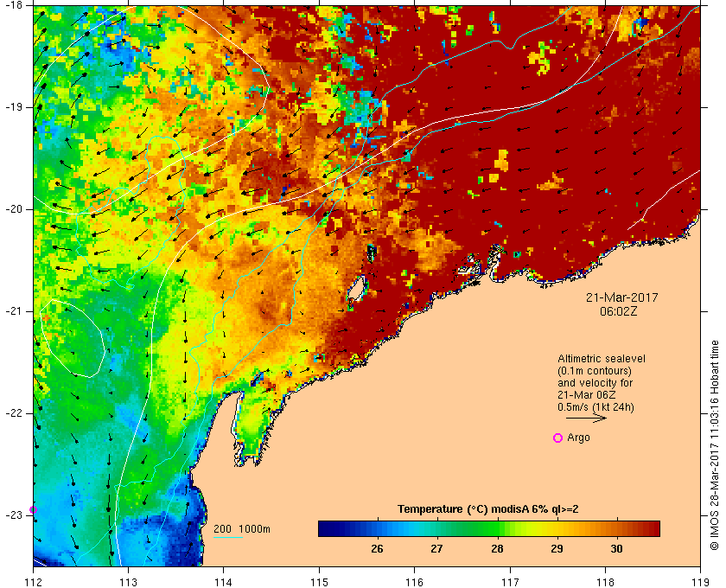Image resolution: width=726 pixels, height=588 pixels.
Task: Click the '200 1000m' depth contour label
Action: tap(242, 529)
